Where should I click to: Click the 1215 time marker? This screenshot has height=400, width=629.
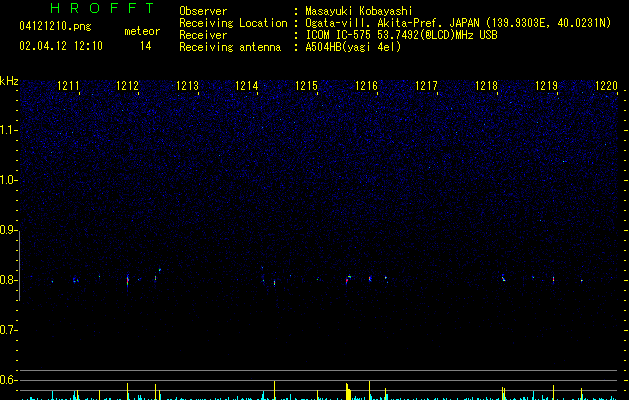pos(306,86)
